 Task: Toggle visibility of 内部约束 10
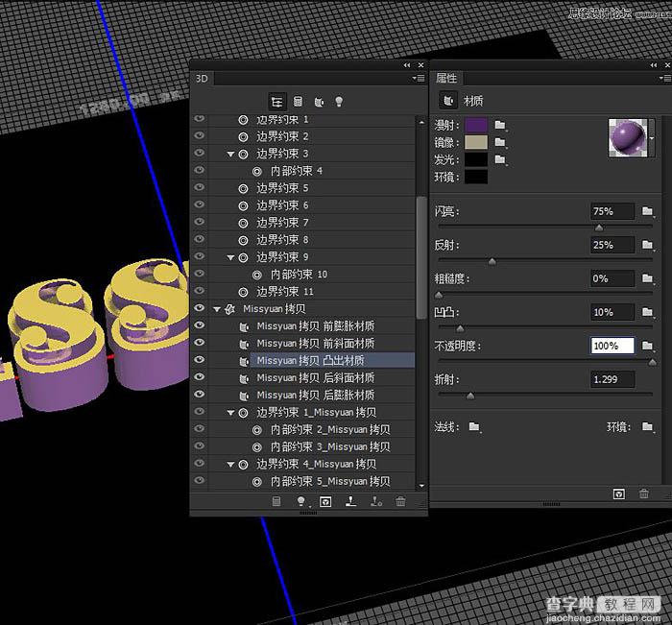[200, 274]
